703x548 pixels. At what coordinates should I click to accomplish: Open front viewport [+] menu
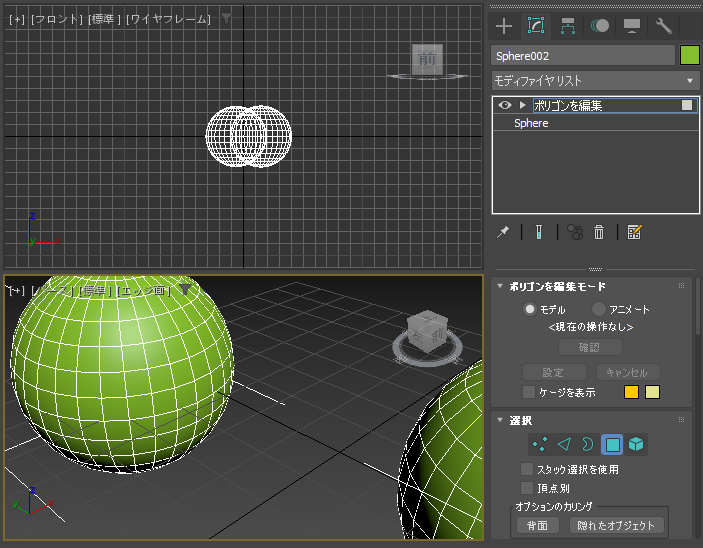coord(17,19)
